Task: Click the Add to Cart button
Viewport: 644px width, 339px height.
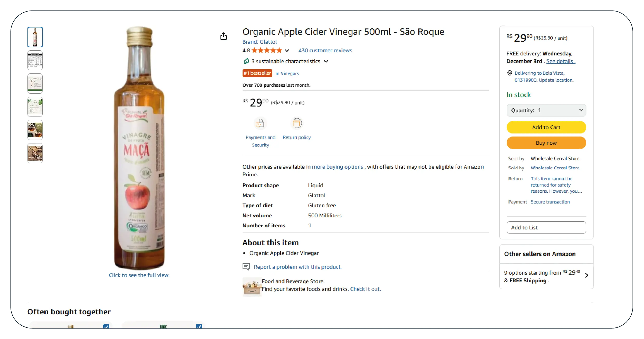Action: pyautogui.click(x=546, y=127)
